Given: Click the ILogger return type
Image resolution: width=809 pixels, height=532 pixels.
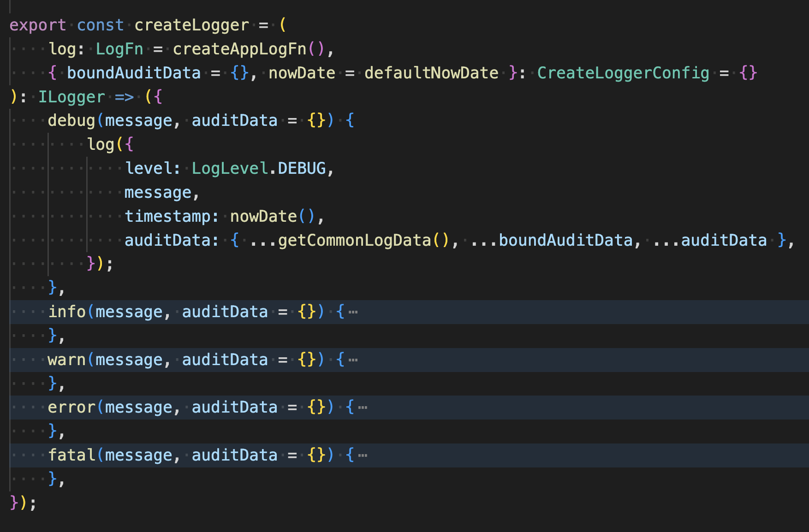Looking at the screenshot, I should (71, 97).
